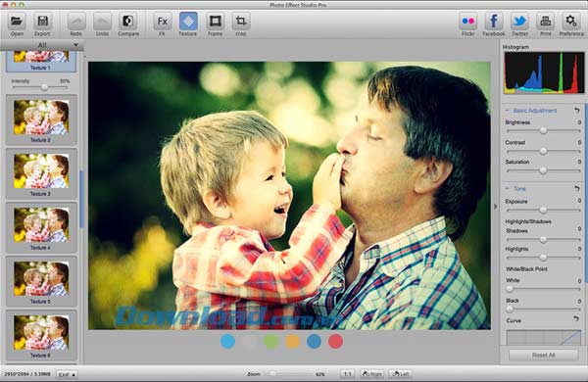This screenshot has width=588, height=382.
Task: Click the Black point slider handle
Action: coord(510,309)
